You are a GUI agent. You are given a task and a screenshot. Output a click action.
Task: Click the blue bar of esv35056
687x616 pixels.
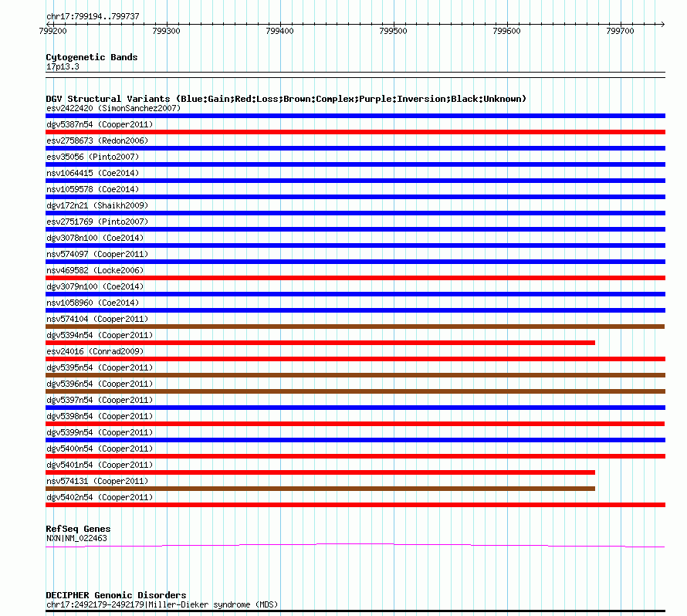pyautogui.click(x=355, y=164)
